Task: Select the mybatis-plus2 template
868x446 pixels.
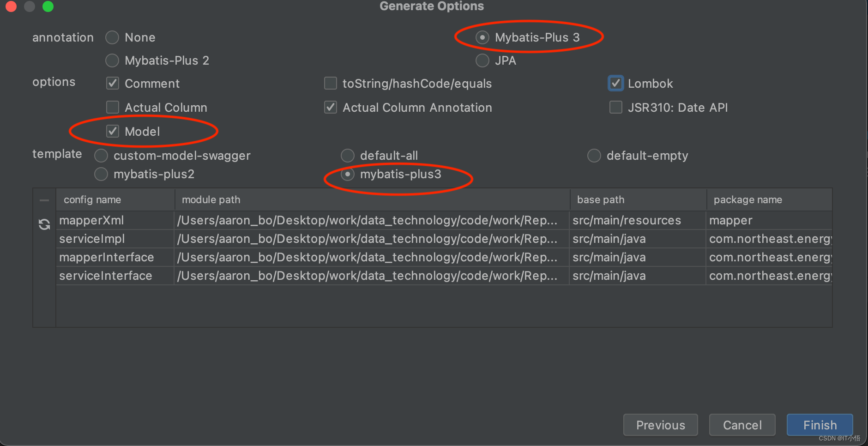Action: pyautogui.click(x=101, y=174)
